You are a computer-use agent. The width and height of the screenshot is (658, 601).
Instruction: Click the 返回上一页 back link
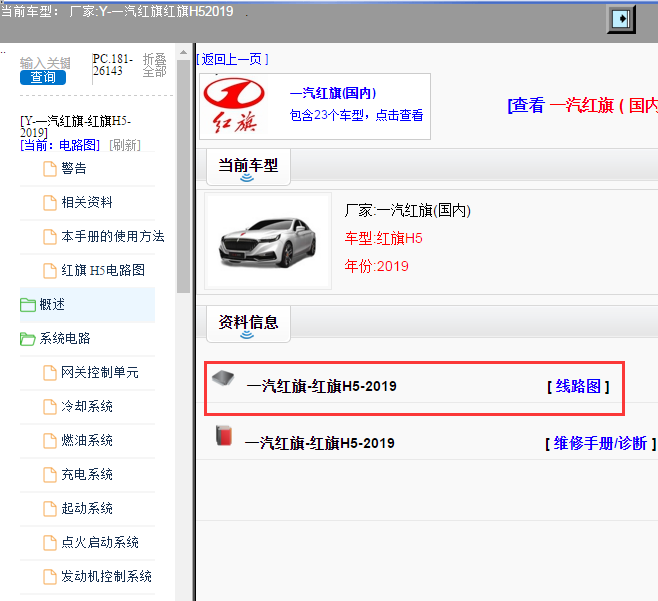[x=232, y=59]
